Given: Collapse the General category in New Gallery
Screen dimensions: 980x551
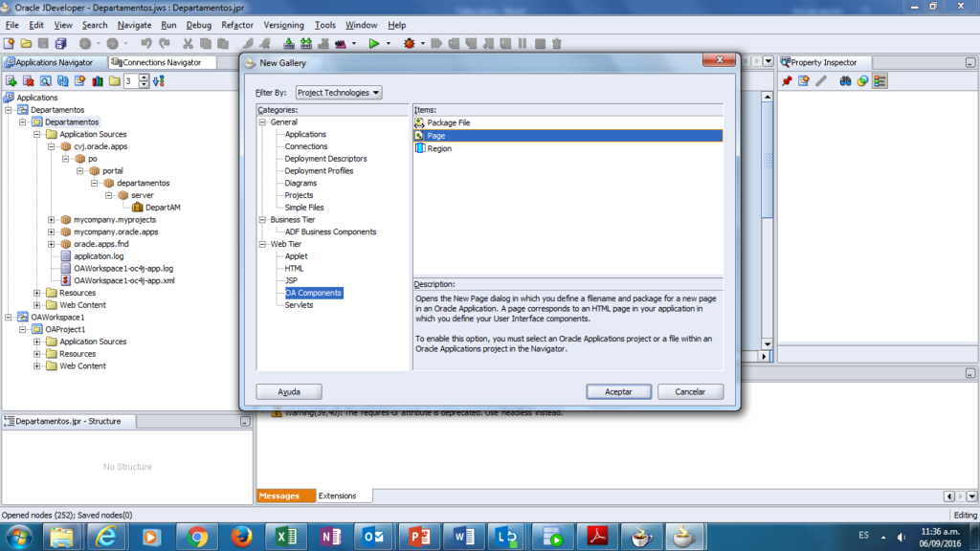Looking at the screenshot, I should (263, 122).
